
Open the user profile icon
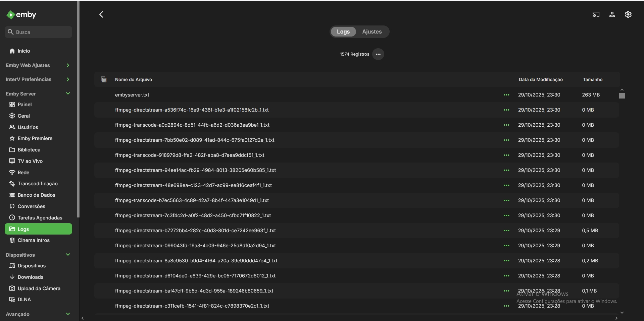[x=612, y=14]
